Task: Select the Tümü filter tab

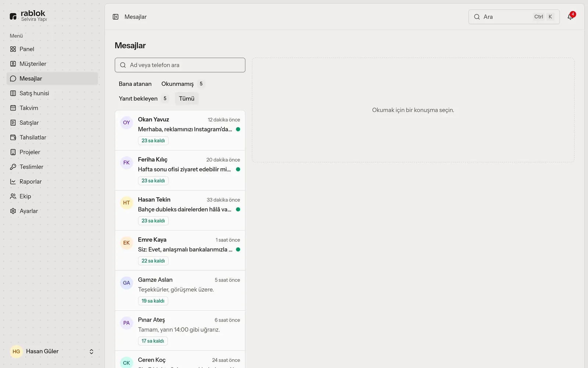Action: tap(187, 99)
